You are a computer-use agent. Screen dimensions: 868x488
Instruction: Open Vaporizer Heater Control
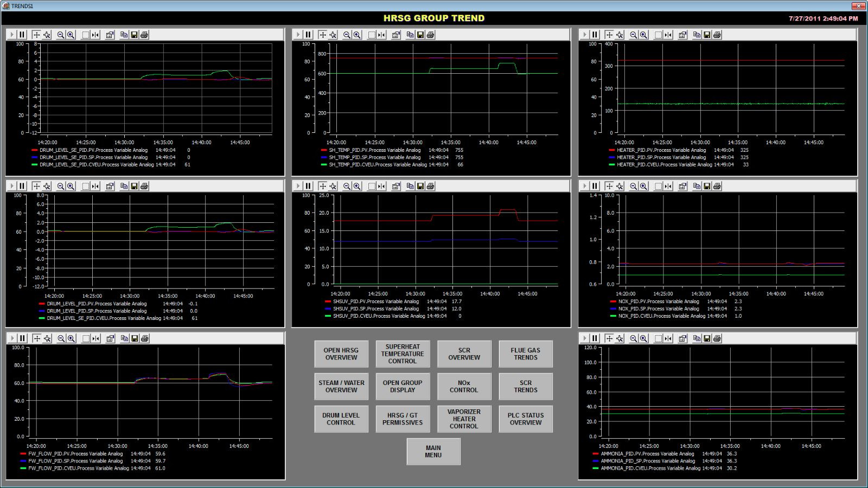point(464,419)
